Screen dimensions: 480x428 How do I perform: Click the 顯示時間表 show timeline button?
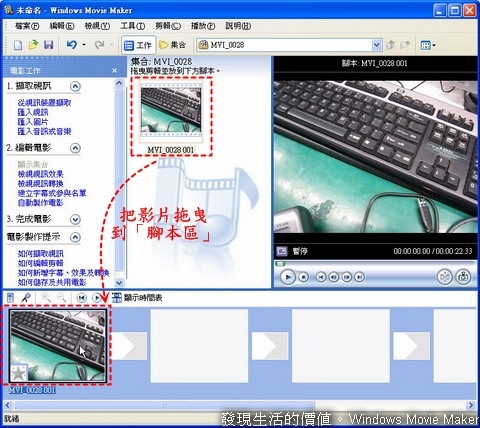click(137, 298)
